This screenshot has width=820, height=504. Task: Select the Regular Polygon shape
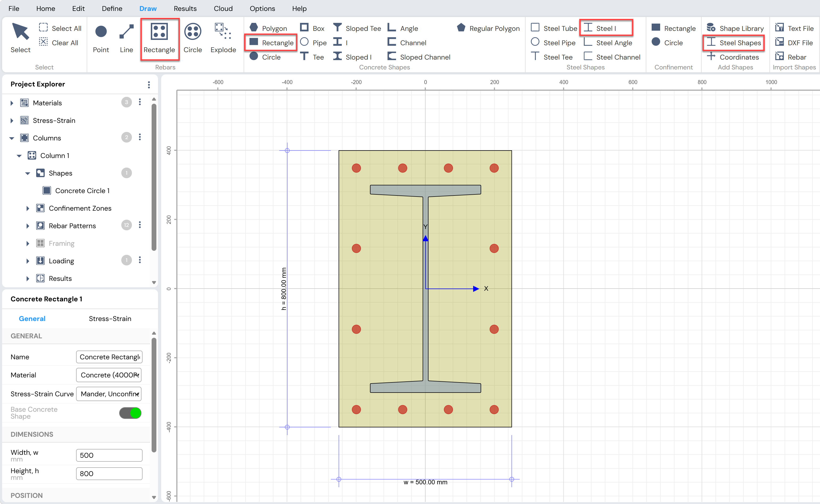pos(488,28)
